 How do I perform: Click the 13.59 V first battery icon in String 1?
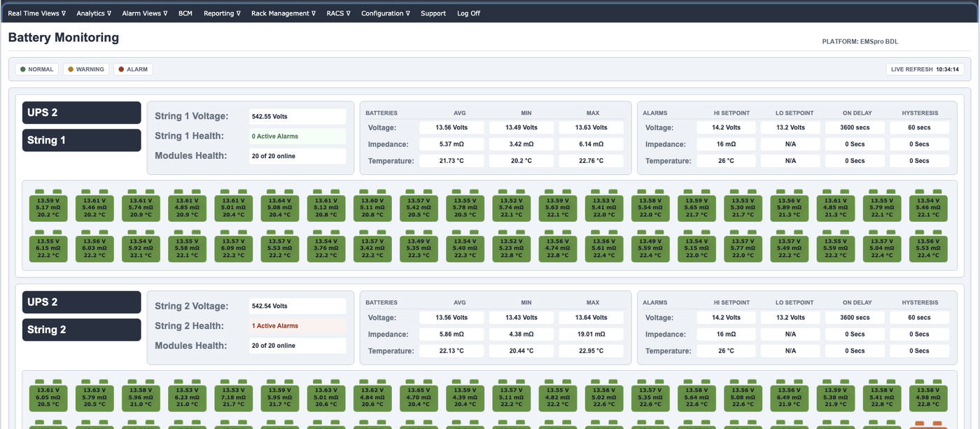[x=48, y=206]
